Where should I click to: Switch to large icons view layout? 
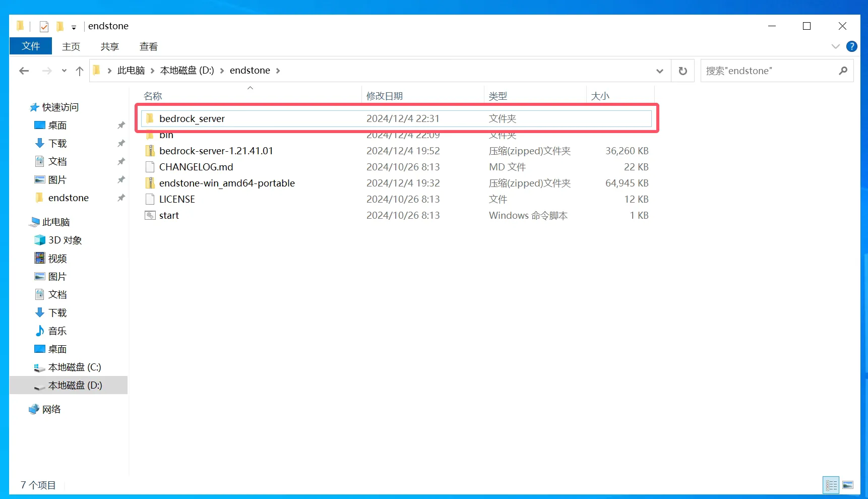(x=848, y=485)
